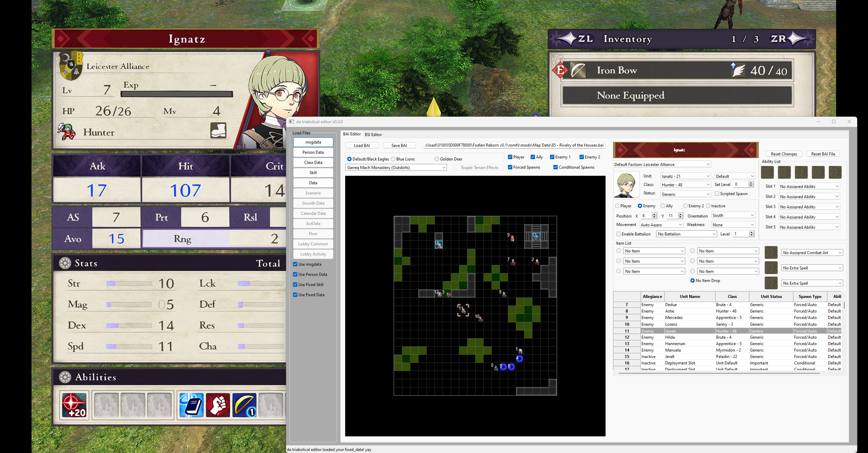Image resolution: width=868 pixels, height=453 pixels.
Task: Select the Golden Deer radio button
Action: click(437, 158)
